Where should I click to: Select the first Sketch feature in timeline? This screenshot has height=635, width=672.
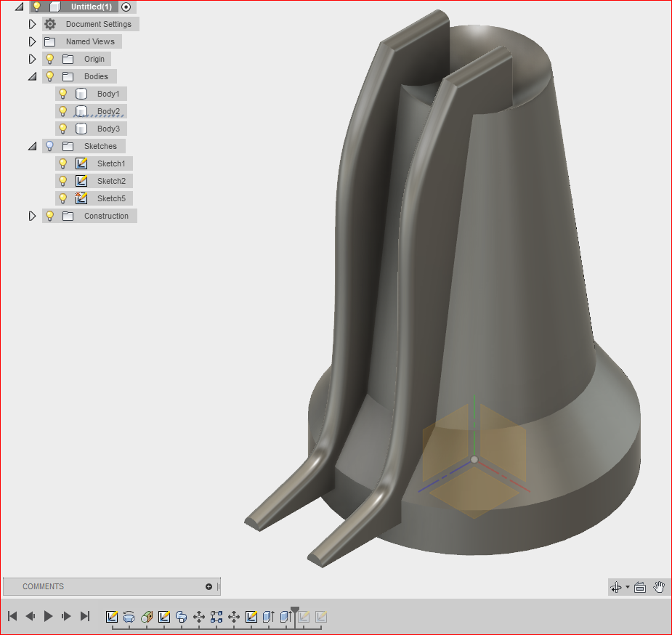[111, 617]
